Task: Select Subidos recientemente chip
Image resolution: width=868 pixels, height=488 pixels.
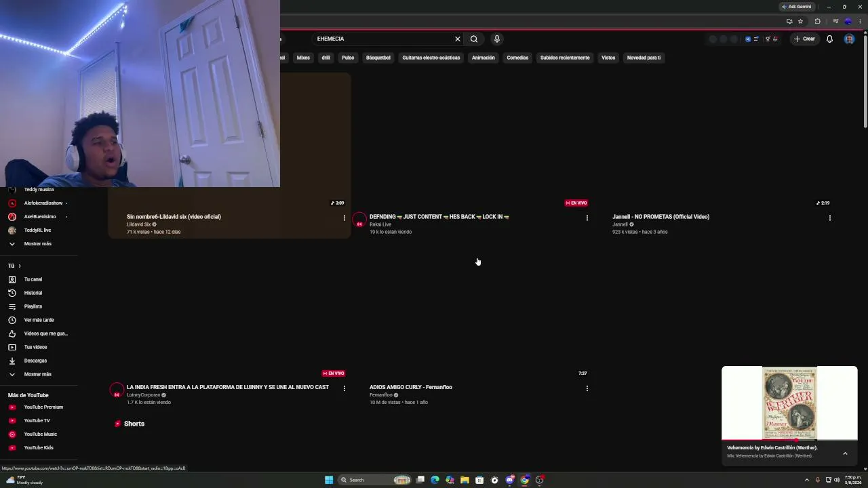Action: click(x=565, y=58)
